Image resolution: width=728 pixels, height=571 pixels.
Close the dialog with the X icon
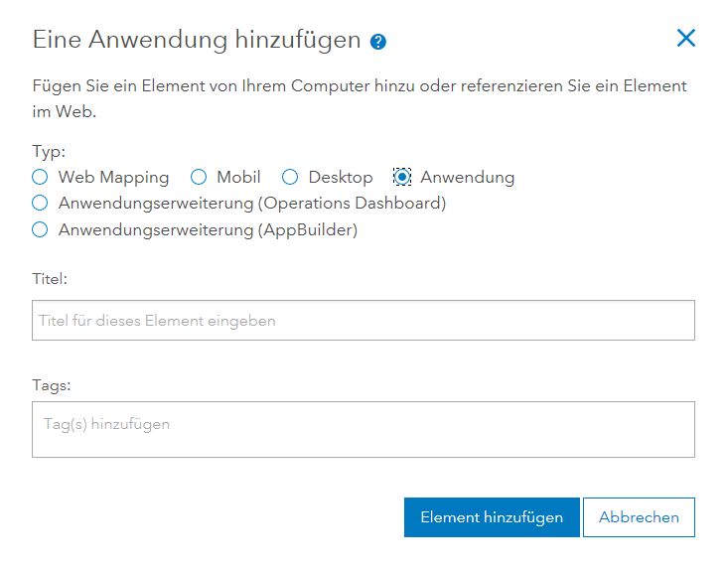685,39
